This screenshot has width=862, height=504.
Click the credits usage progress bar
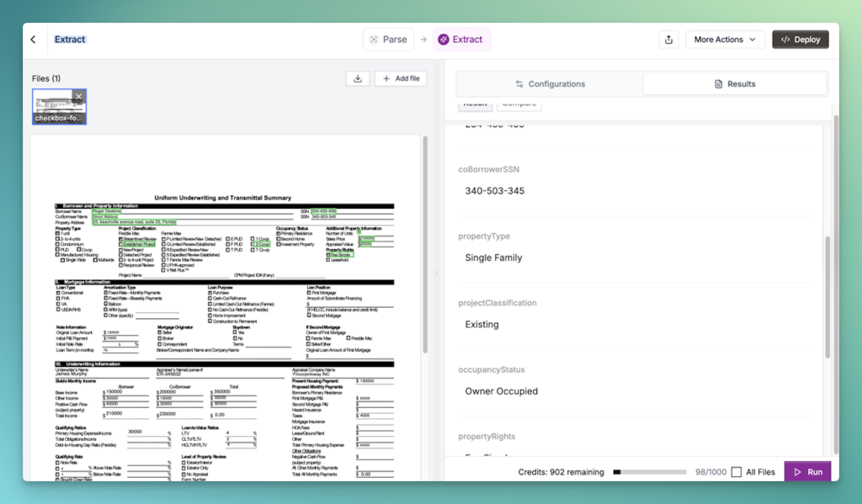tap(651, 472)
